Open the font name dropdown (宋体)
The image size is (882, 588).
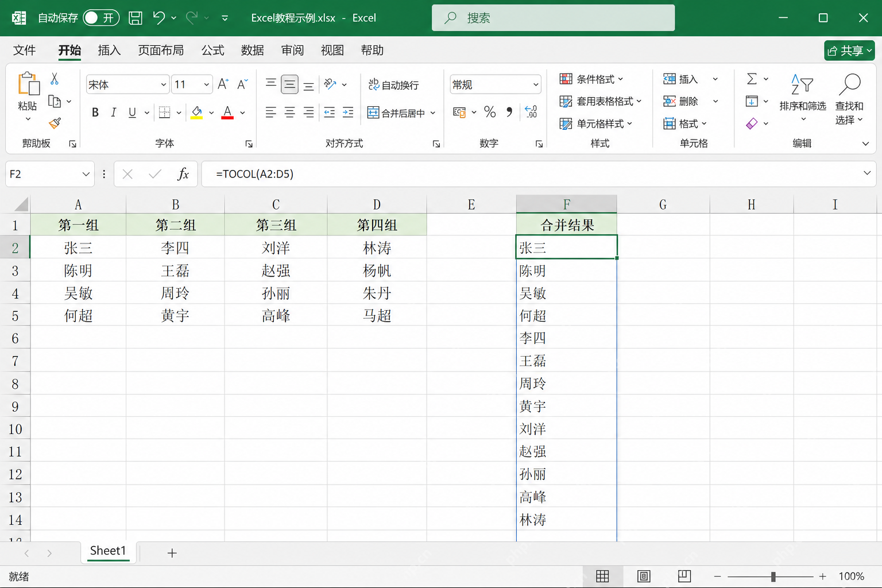164,84
